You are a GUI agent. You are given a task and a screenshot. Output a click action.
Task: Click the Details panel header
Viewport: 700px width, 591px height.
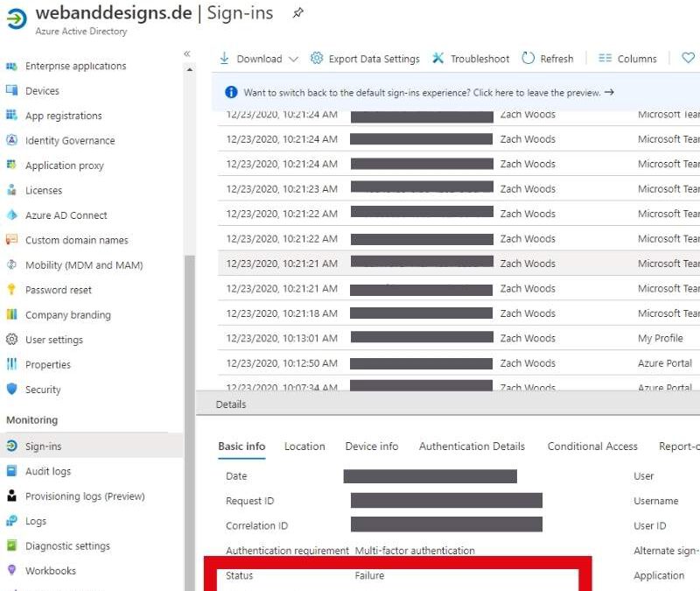tap(448, 404)
